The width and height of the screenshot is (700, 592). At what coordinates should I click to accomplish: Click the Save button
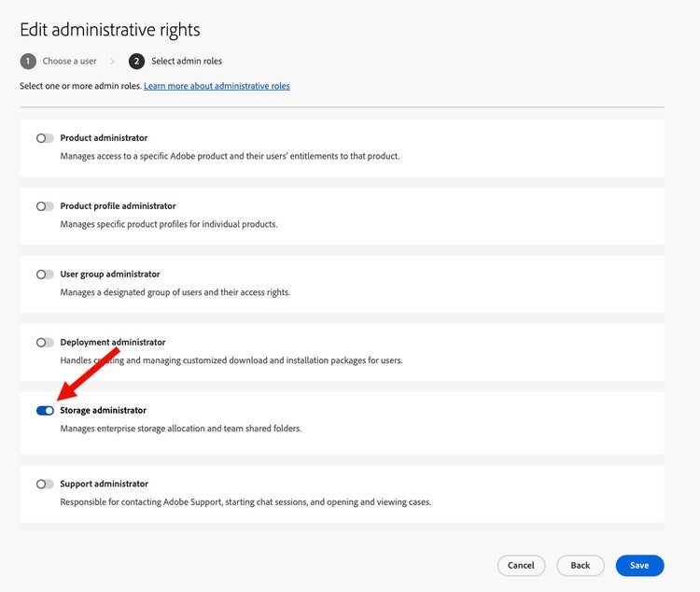pos(639,566)
